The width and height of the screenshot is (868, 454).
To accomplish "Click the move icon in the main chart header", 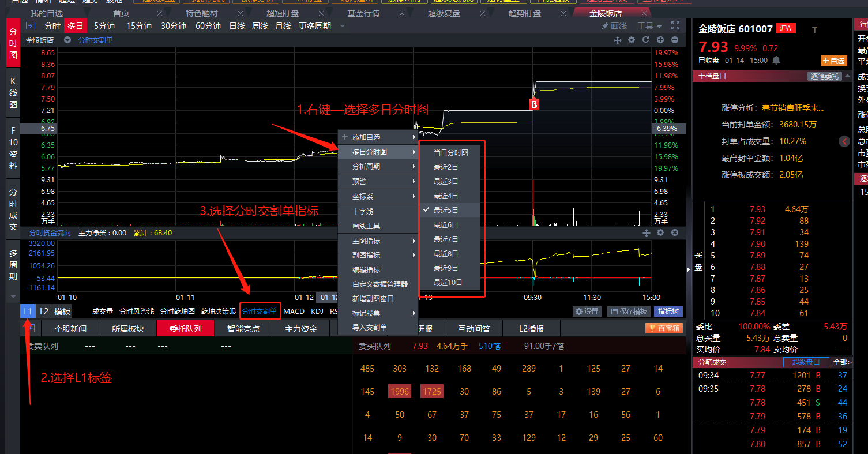I will pos(618,40).
